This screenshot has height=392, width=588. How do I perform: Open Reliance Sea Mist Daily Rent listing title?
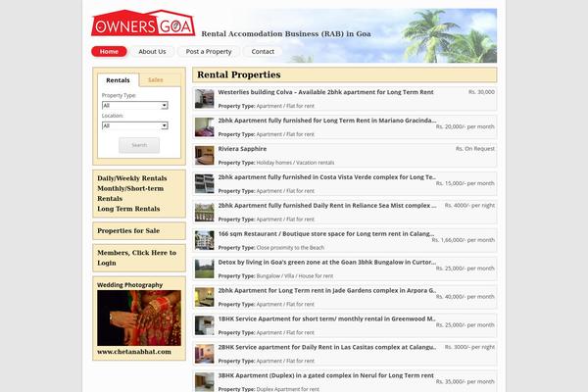click(x=327, y=205)
